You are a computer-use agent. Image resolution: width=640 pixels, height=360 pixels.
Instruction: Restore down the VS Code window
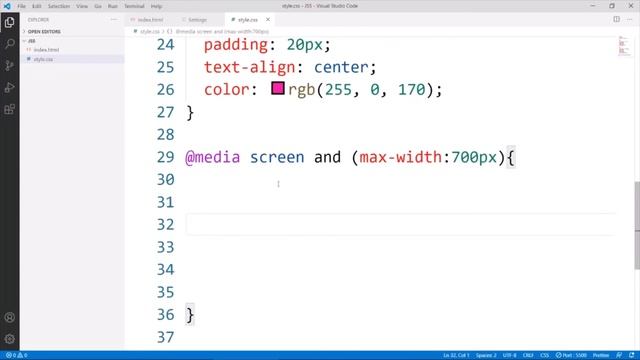pyautogui.click(x=612, y=6)
